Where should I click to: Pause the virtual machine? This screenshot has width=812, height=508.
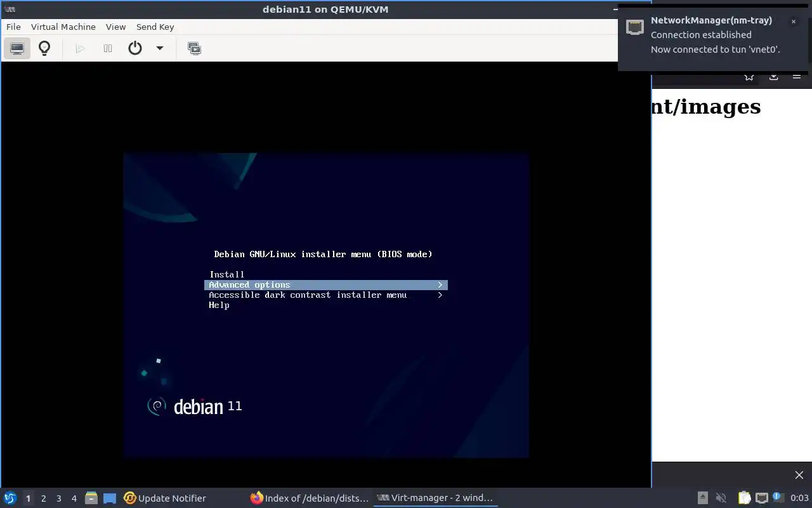108,48
